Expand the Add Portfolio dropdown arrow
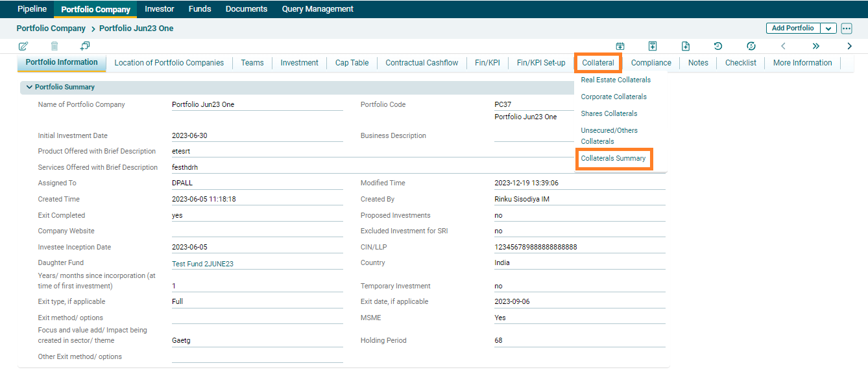This screenshot has height=372, width=868. point(828,29)
